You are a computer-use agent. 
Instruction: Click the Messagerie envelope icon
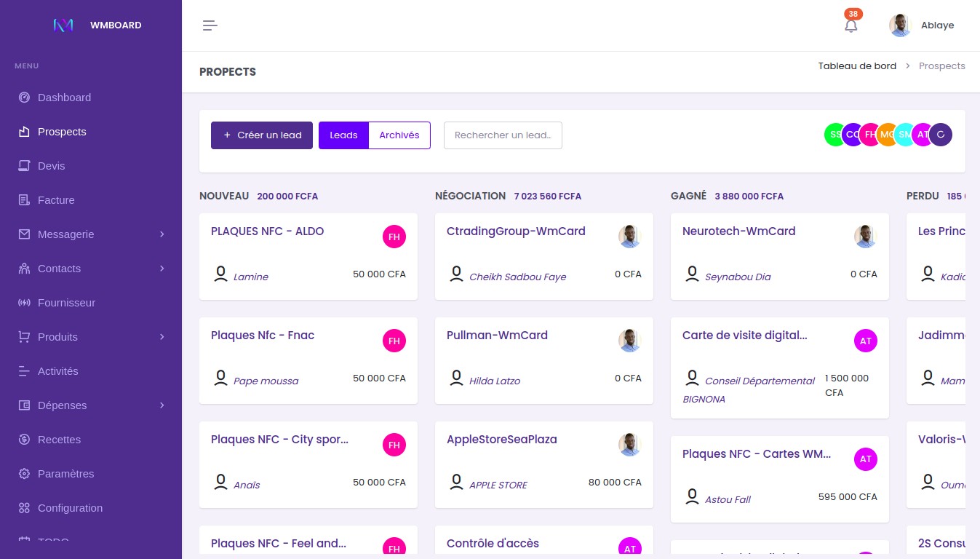pos(24,234)
